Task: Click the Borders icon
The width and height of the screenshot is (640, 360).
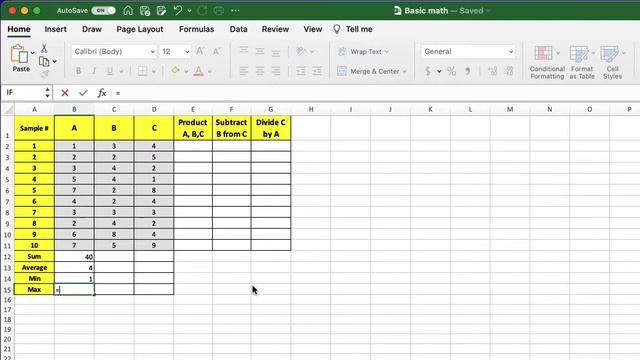Action: [x=142, y=71]
